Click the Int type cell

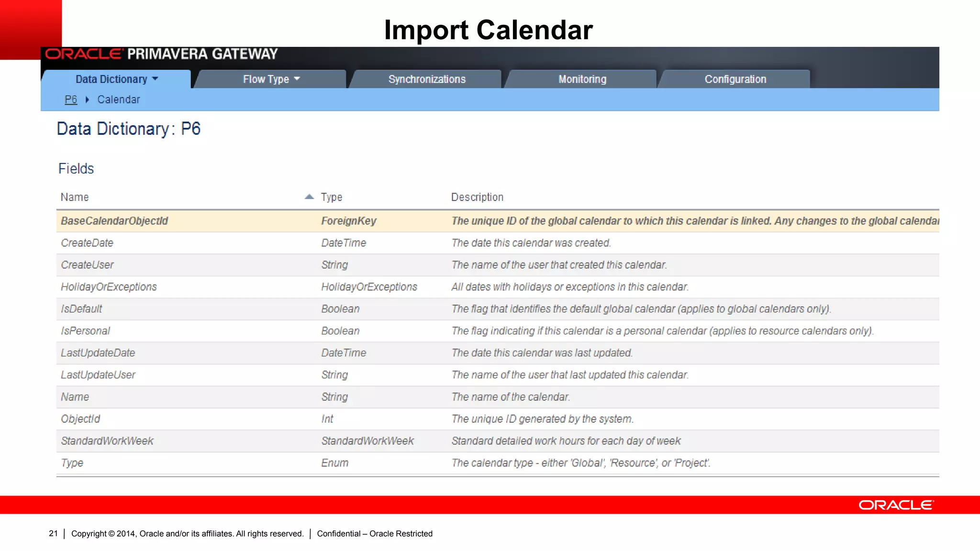327,419
